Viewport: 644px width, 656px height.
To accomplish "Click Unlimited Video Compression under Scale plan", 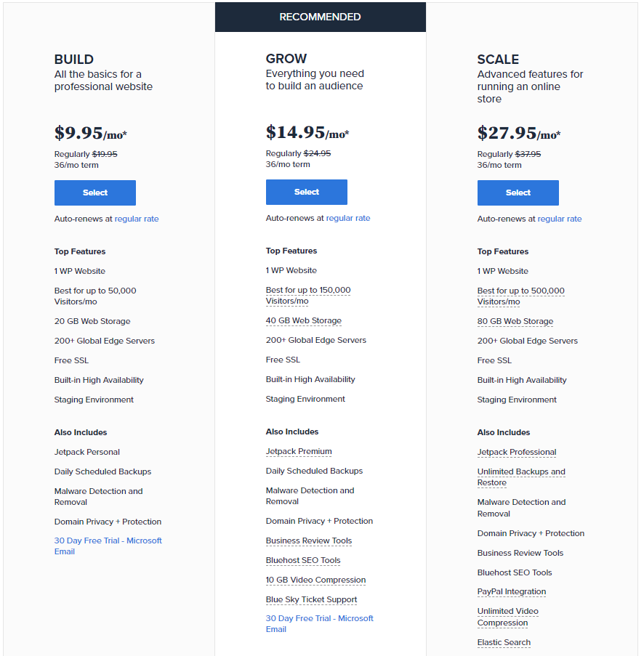I will [507, 616].
